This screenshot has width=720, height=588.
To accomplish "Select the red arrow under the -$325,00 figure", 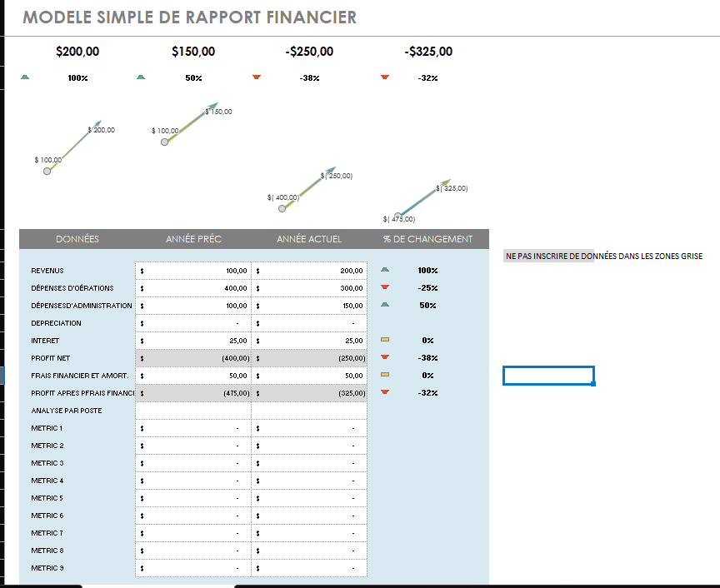I will (x=384, y=76).
